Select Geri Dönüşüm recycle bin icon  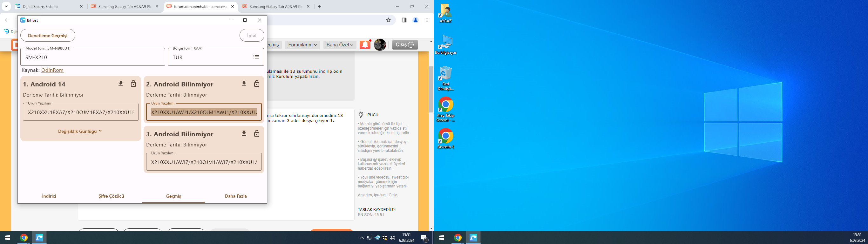click(x=445, y=78)
